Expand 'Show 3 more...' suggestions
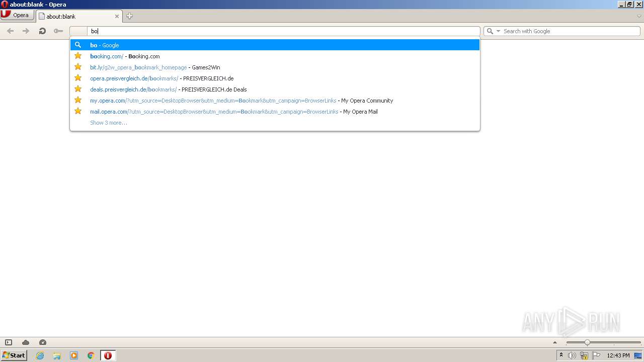Viewport: 644px width, 362px height. [x=108, y=123]
